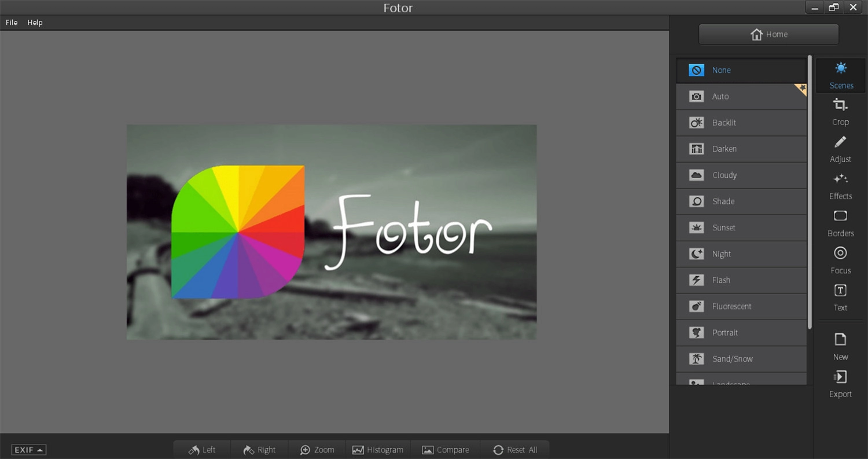
Task: Minimize the Fotor window
Action: point(815,8)
